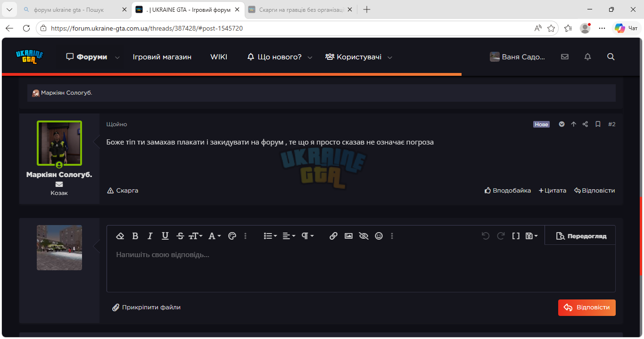This screenshot has height=339, width=644.
Task: Click the envelope icon under username
Action: 59,184
